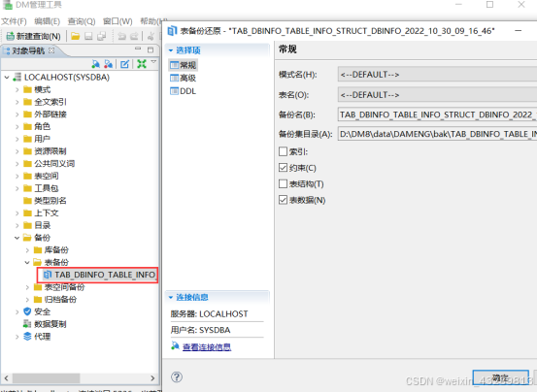Open the 窗口(W) menu
The image size is (537, 392).
point(117,21)
